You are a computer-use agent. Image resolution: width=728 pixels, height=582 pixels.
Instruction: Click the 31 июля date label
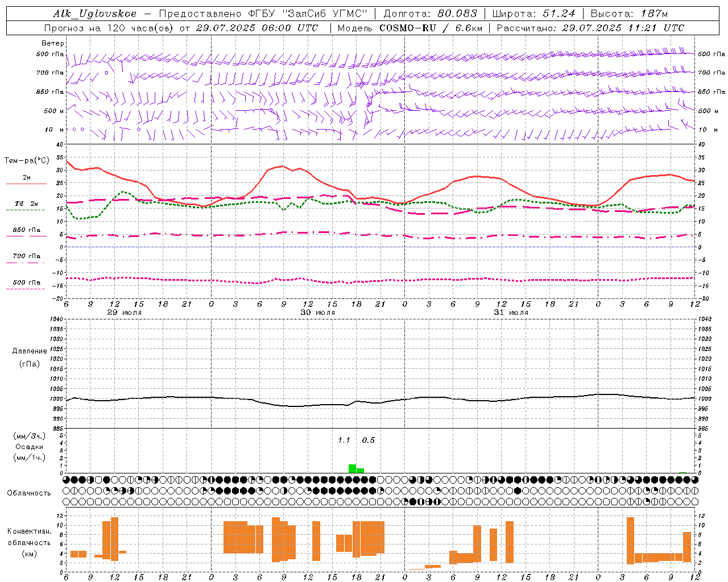[511, 313]
